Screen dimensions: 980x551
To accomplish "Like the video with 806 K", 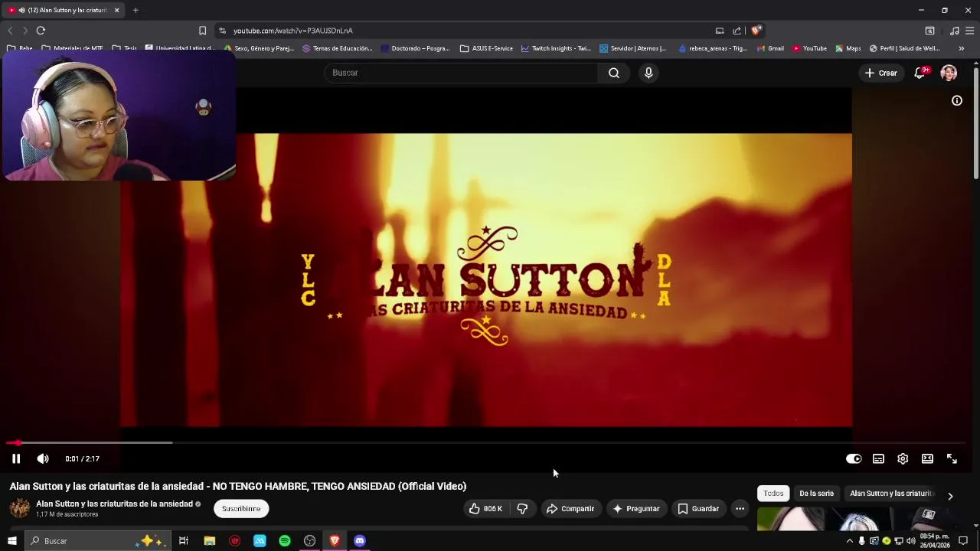I will coord(485,508).
